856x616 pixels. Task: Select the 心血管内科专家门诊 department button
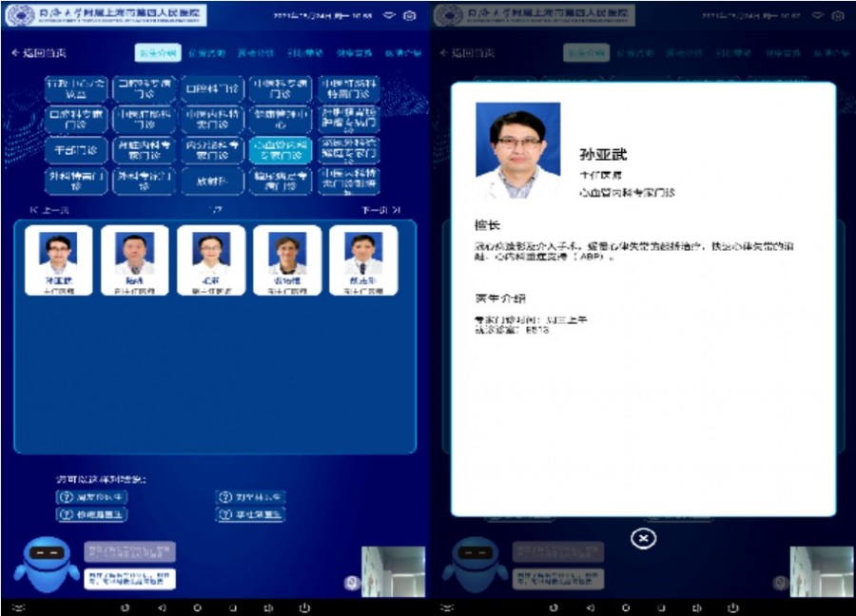pyautogui.click(x=280, y=150)
